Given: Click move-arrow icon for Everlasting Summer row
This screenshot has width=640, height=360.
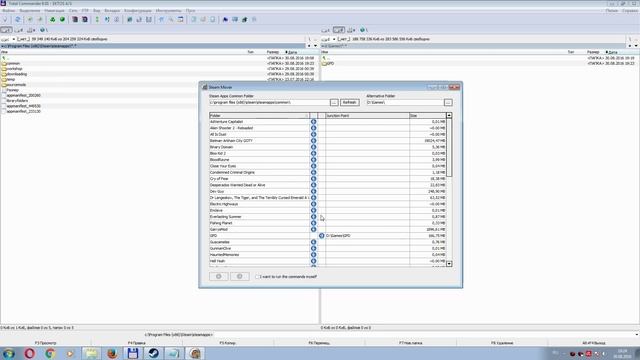Looking at the screenshot, I should point(313,217).
